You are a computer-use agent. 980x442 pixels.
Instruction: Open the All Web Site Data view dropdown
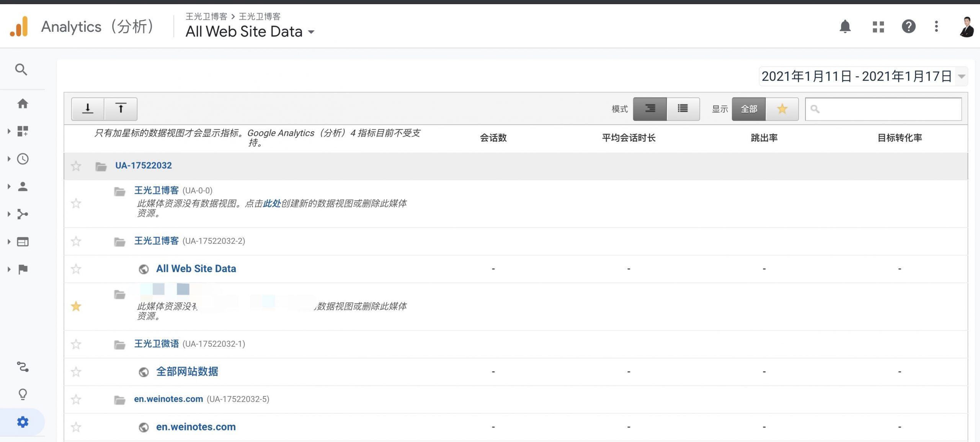click(x=250, y=31)
